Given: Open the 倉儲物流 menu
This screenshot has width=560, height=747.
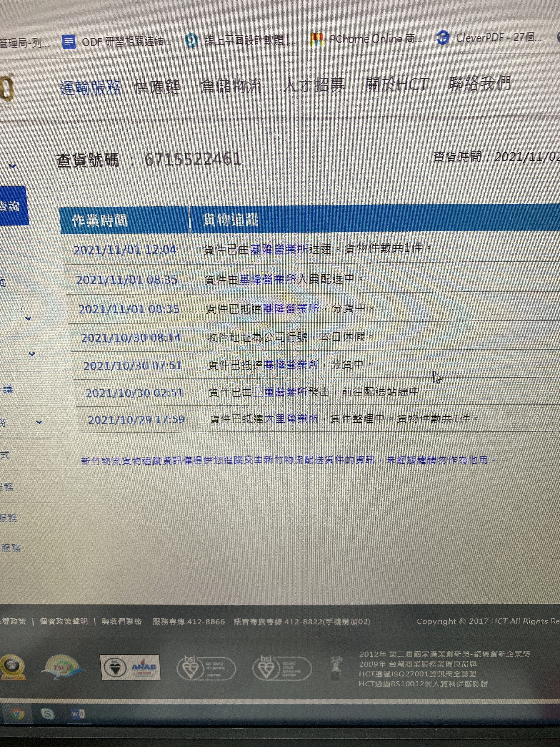Looking at the screenshot, I should pos(231,86).
